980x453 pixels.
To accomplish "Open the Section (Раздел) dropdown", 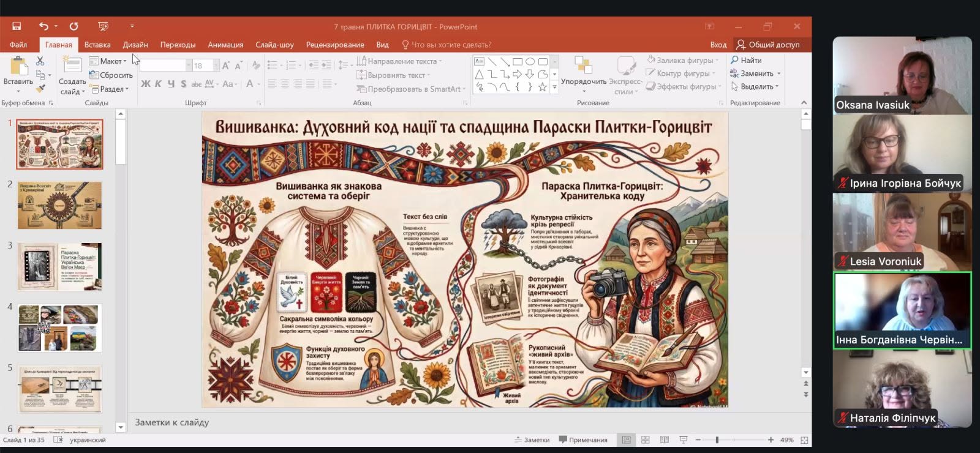I will 109,89.
